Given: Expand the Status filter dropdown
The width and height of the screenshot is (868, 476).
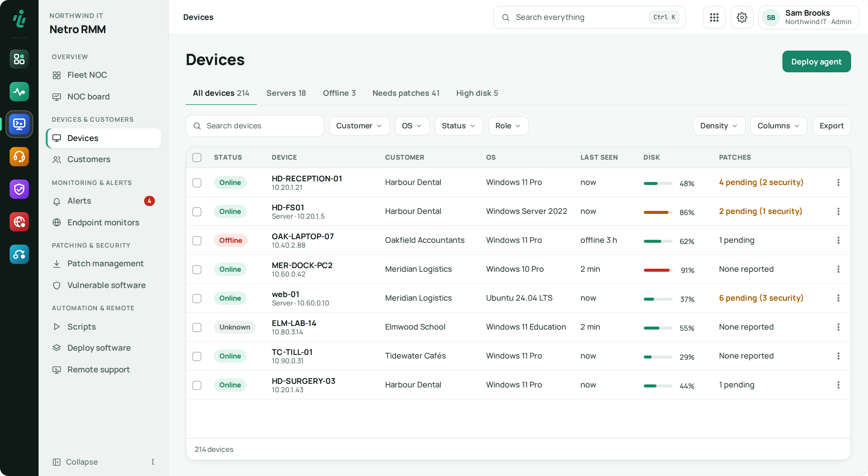Looking at the screenshot, I should (x=459, y=126).
